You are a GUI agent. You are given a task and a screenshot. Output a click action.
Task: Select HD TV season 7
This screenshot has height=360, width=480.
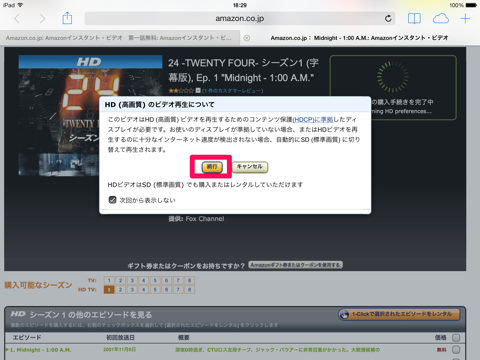pos(178,290)
